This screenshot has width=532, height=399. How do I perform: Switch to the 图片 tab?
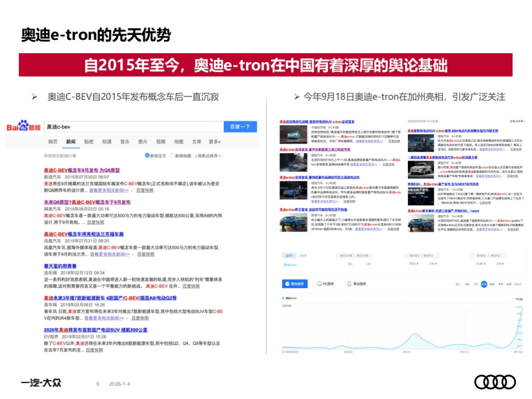[142, 142]
